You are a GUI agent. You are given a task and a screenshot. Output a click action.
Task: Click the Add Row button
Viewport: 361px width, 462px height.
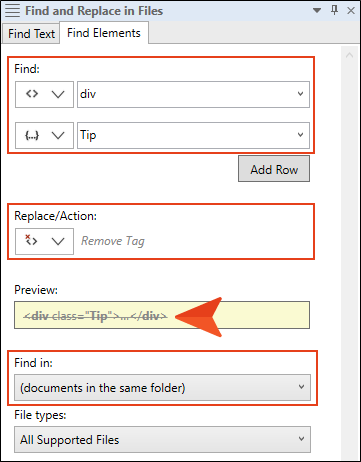pos(274,169)
